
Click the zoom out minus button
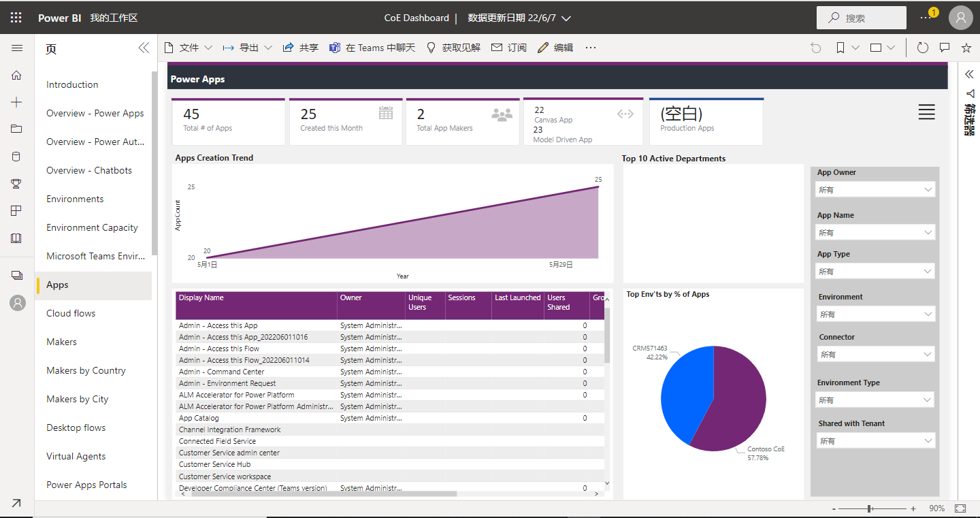834,508
